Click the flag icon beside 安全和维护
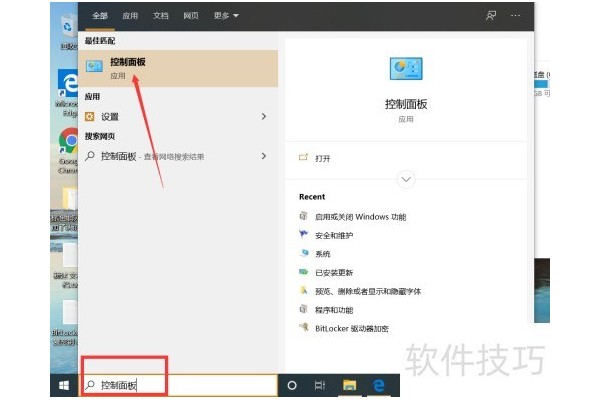Viewport: 600px width, 400px height. coord(303,234)
